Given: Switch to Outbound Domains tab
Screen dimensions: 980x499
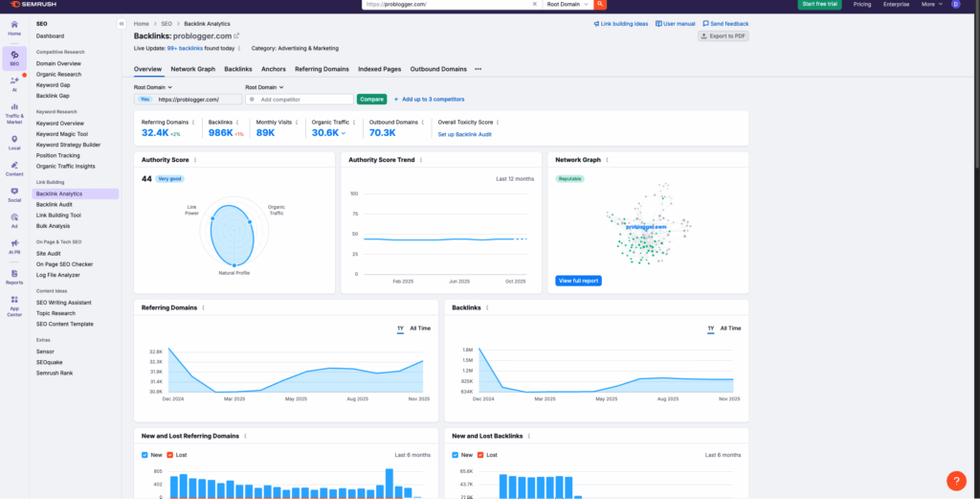Looking at the screenshot, I should (x=438, y=69).
